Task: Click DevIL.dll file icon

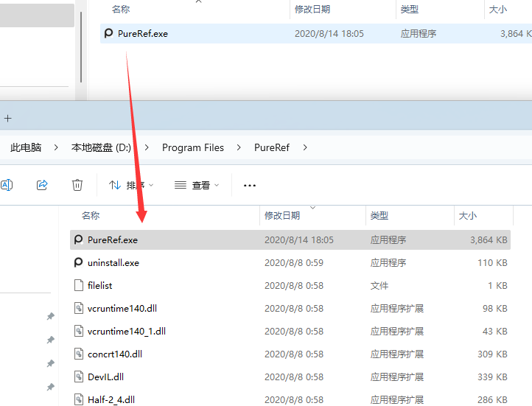Action: (79, 377)
